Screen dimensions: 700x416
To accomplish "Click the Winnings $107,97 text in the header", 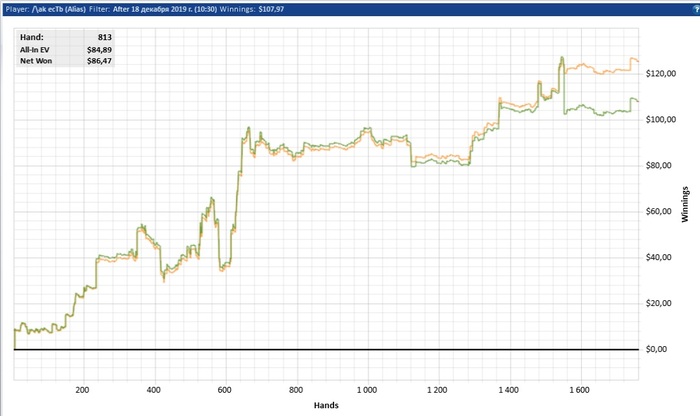I will (x=252, y=9).
